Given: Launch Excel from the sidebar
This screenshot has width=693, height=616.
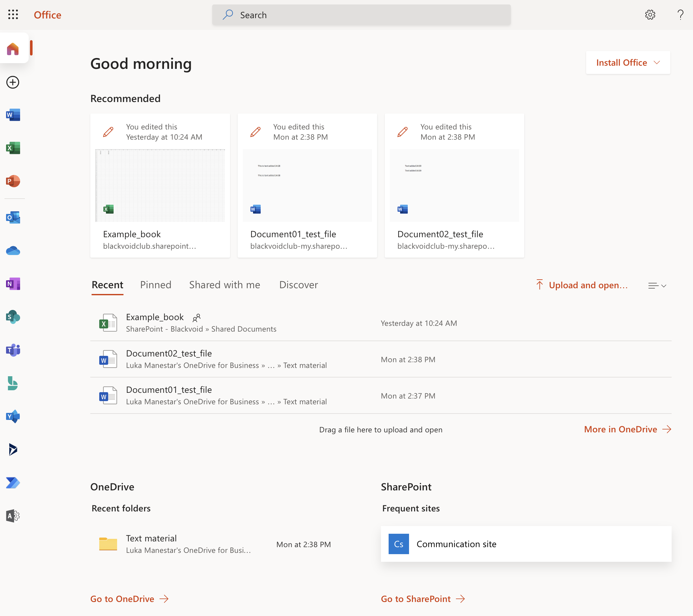Looking at the screenshot, I should [13, 148].
